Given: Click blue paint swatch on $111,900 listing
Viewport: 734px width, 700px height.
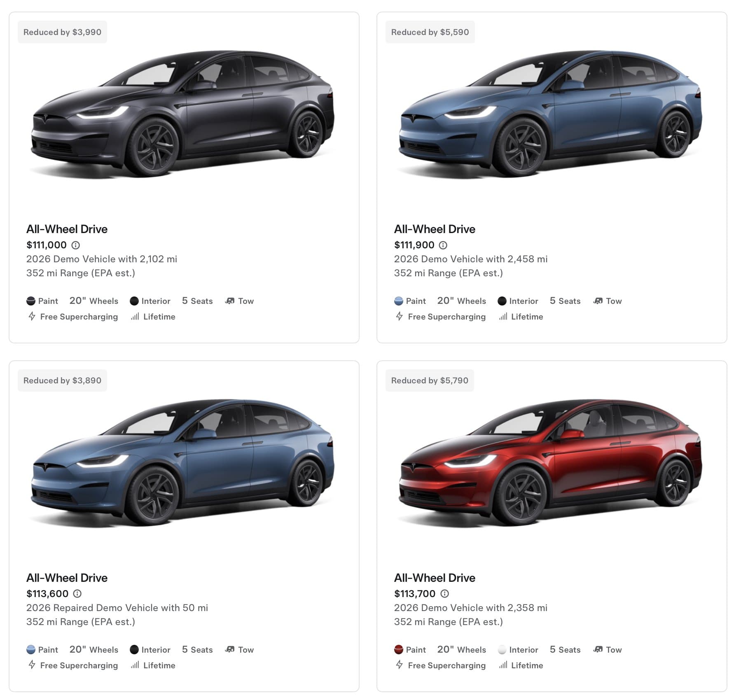Looking at the screenshot, I should 398,301.
